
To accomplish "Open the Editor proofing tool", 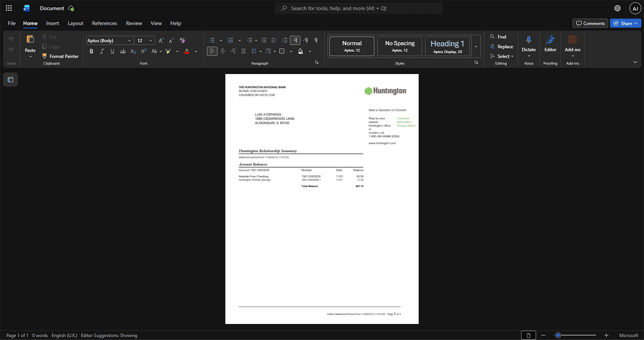I will [x=550, y=43].
